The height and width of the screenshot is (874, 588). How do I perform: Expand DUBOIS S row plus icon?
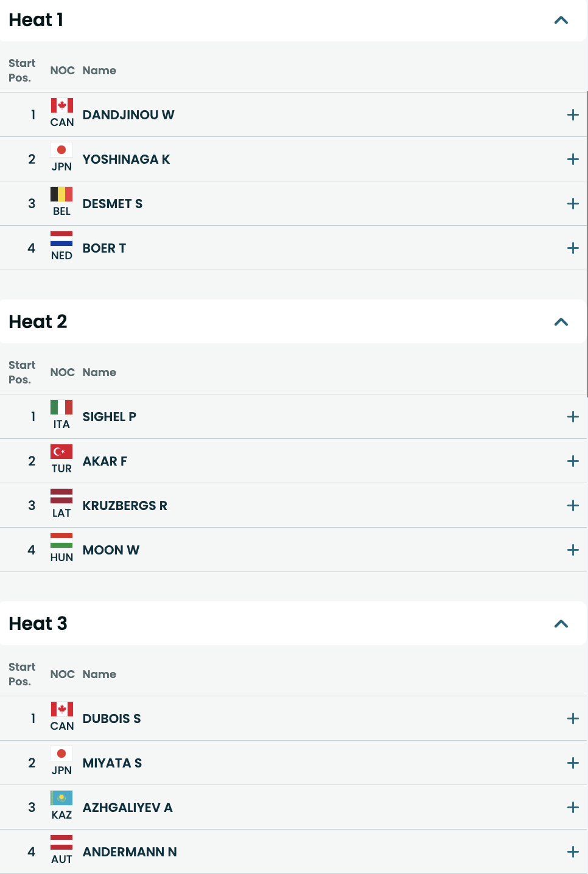click(573, 718)
